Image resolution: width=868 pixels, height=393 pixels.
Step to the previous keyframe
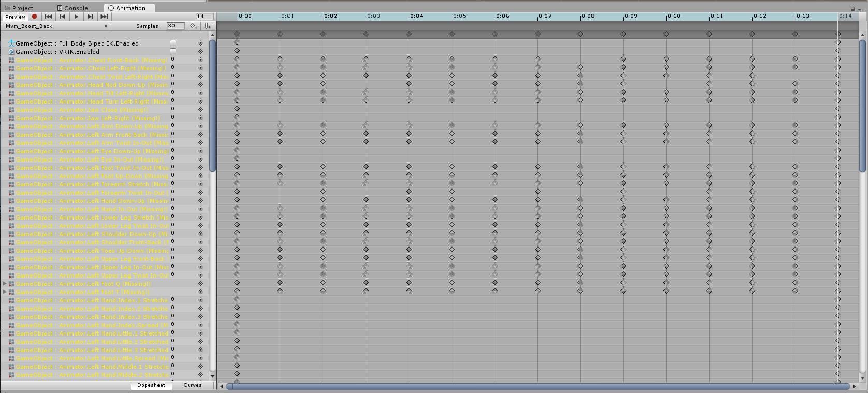point(63,17)
